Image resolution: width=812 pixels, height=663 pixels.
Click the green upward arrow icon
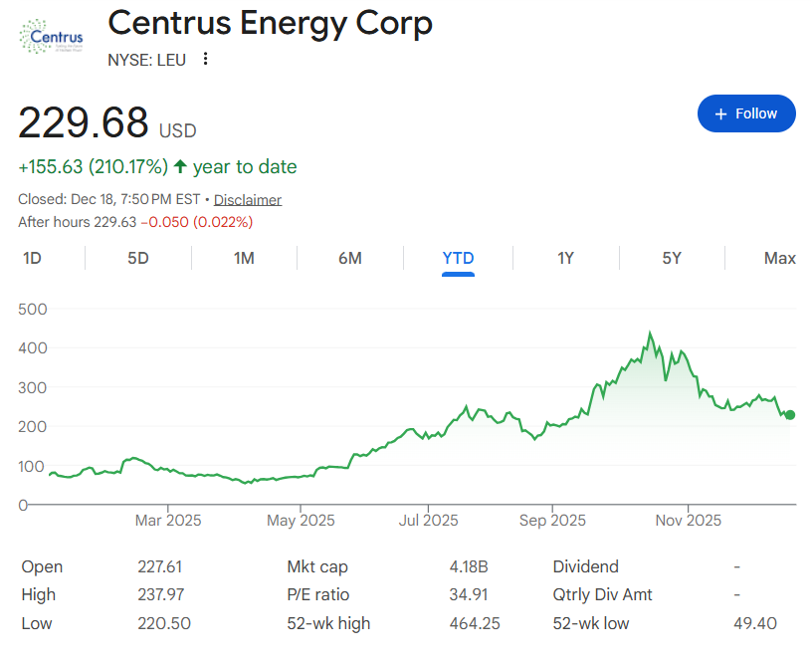tap(180, 166)
